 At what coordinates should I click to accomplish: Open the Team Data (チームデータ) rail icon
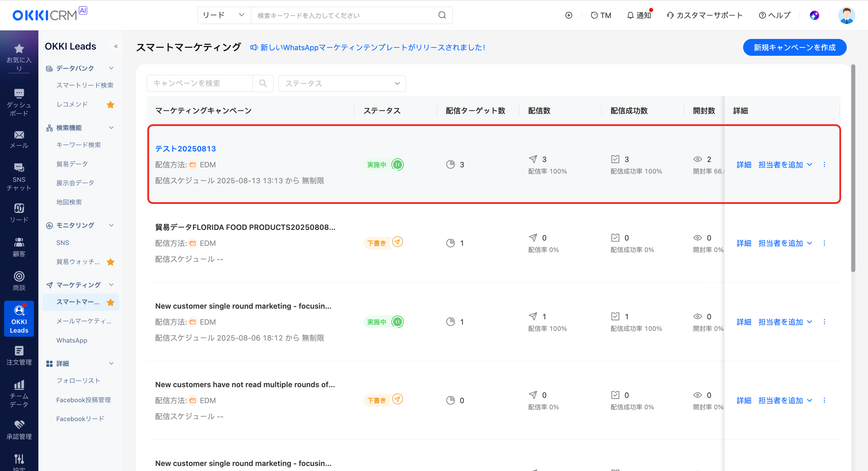coord(19,393)
